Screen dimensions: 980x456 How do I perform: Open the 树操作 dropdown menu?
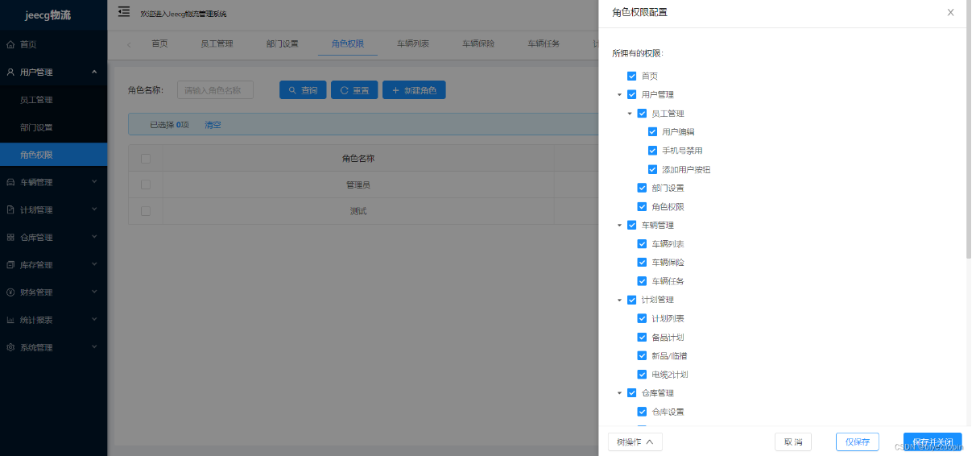[x=635, y=441]
